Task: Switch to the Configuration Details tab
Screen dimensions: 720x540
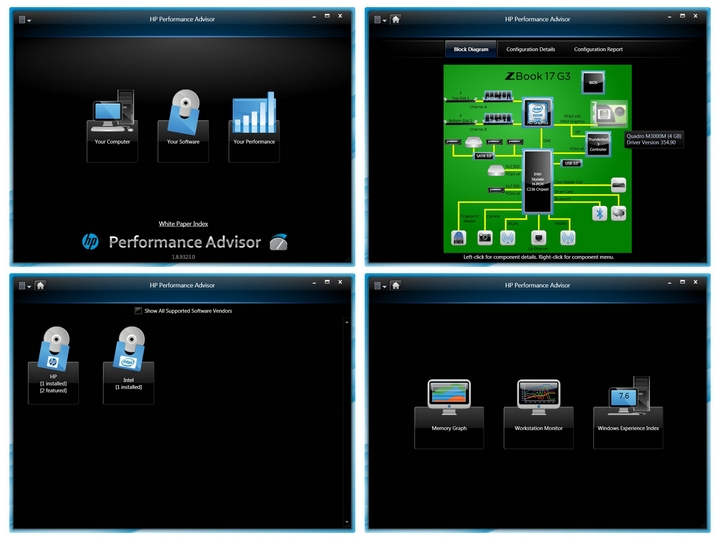Action: [x=531, y=49]
